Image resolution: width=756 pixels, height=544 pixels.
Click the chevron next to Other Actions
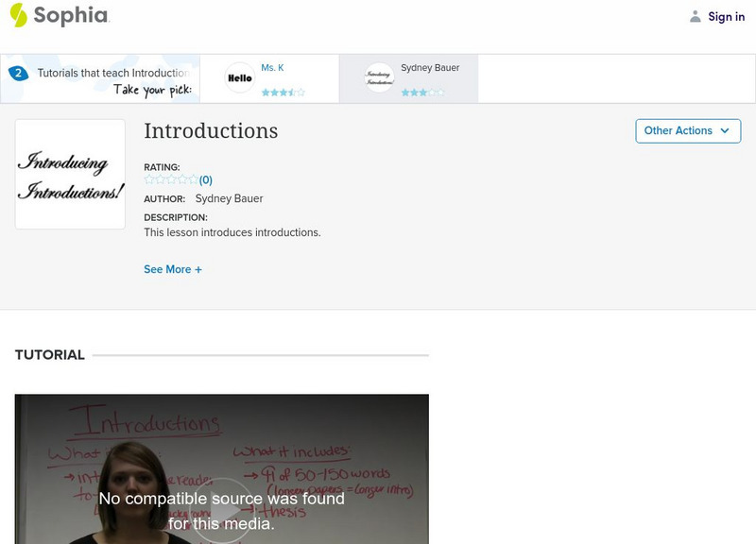[x=725, y=130]
